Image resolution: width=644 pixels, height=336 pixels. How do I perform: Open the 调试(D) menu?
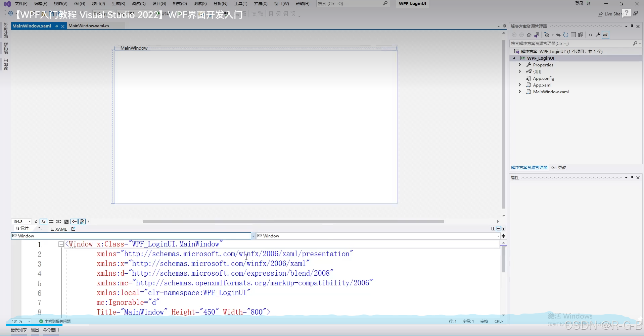[x=139, y=3]
